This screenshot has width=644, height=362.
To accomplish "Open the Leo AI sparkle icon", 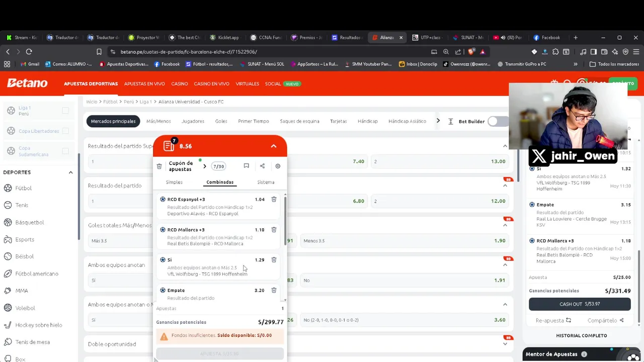I will click(615, 52).
